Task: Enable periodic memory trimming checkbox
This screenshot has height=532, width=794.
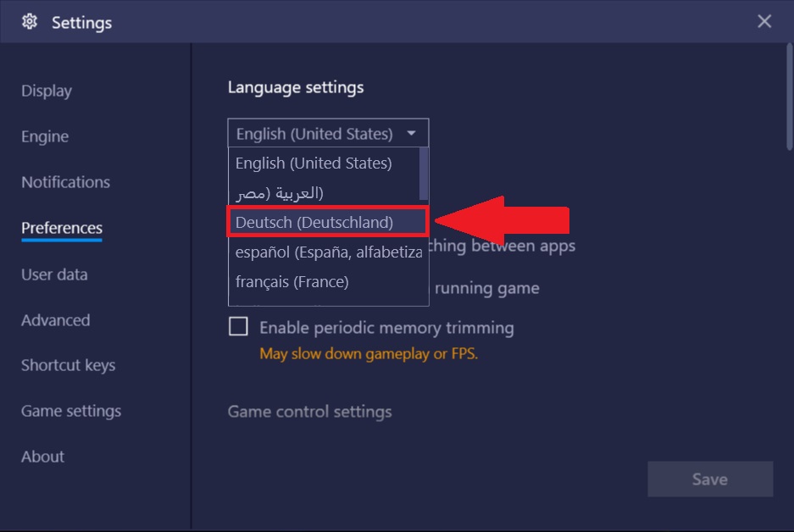Action: click(x=238, y=326)
